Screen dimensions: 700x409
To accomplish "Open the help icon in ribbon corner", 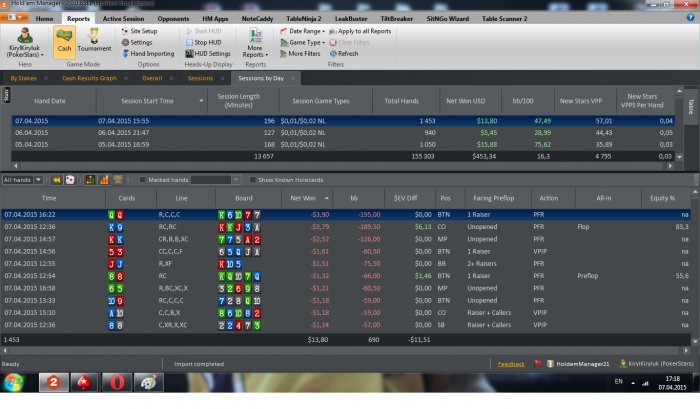I will click(x=690, y=17).
